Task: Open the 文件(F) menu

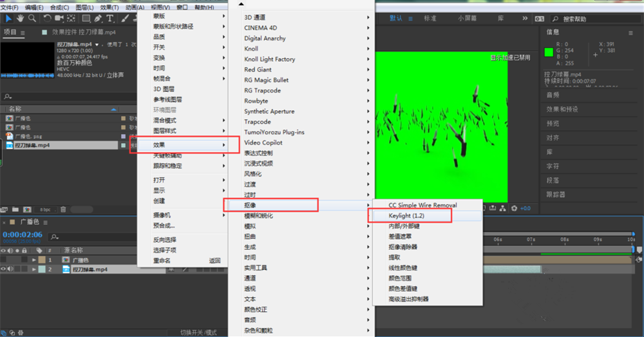Action: (10, 7)
